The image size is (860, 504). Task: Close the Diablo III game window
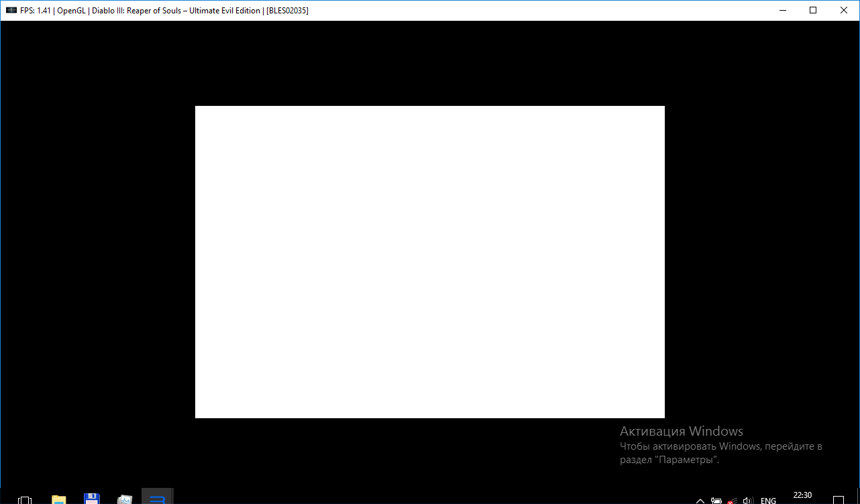click(x=844, y=10)
